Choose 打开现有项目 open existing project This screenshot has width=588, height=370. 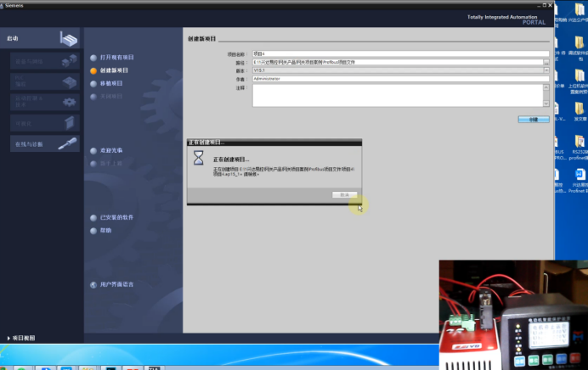click(112, 58)
